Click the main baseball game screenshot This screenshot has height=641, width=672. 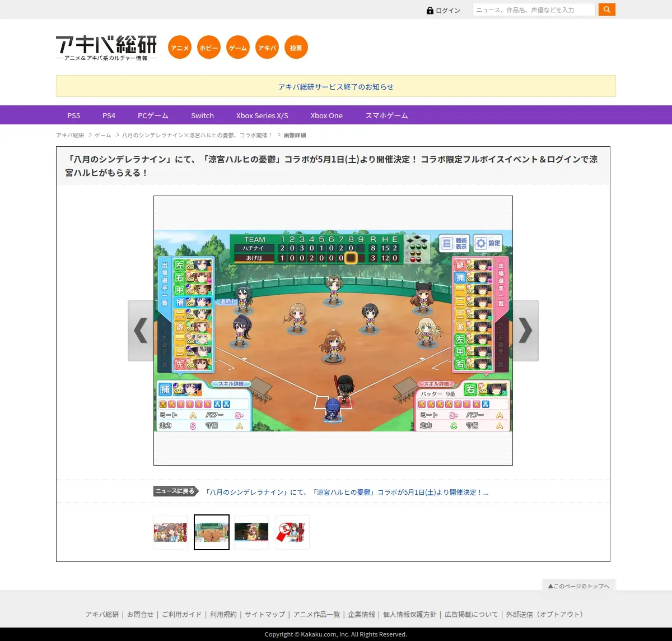coord(333,331)
